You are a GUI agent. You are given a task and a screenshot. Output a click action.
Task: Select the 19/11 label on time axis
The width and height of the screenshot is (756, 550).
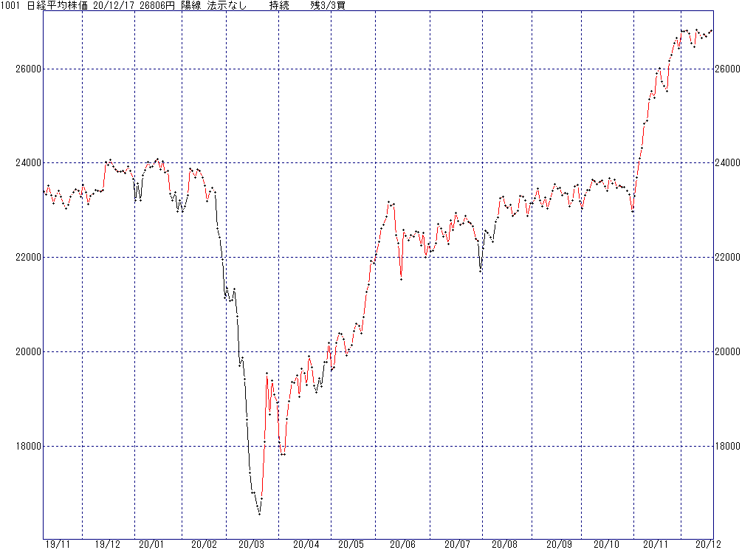(57, 544)
